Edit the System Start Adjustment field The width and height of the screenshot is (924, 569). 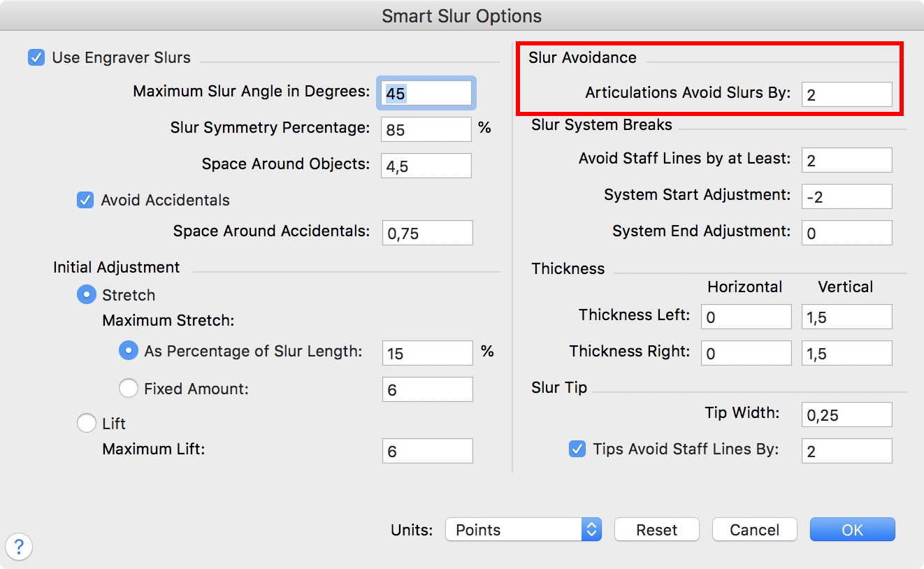click(x=846, y=196)
